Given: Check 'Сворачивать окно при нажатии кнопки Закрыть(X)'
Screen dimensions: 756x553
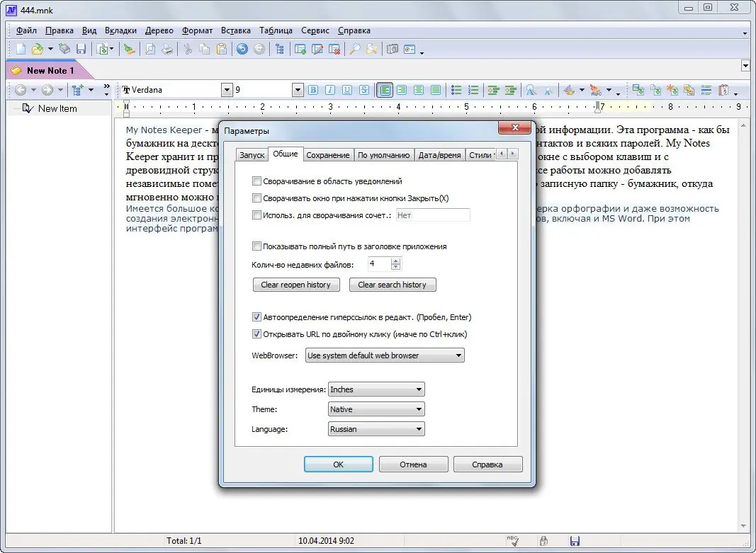Looking at the screenshot, I should pyautogui.click(x=256, y=198).
